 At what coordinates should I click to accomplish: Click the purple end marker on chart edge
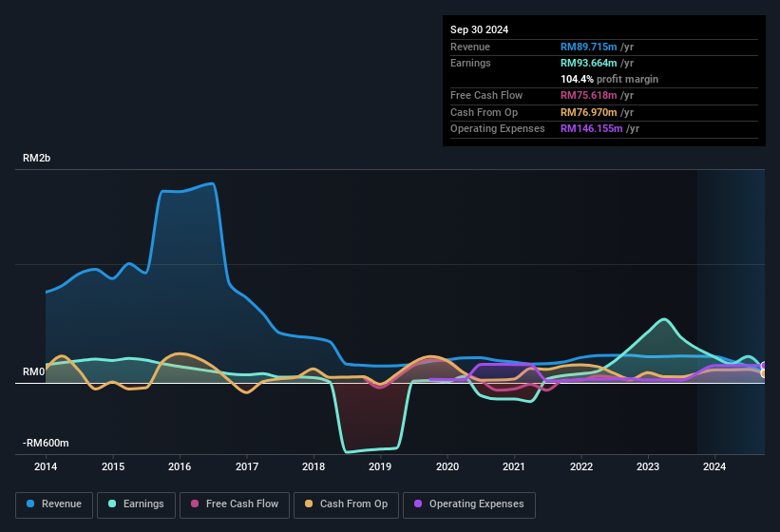pyautogui.click(x=763, y=366)
